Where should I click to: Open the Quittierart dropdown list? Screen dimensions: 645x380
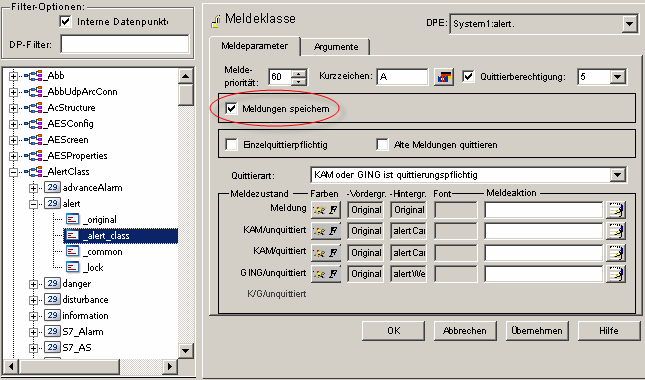point(617,175)
